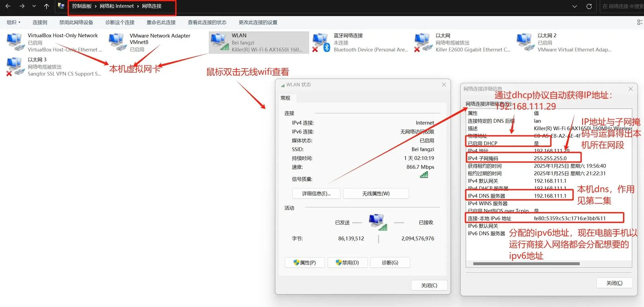The height and width of the screenshot is (307, 644).
Task: Select the Lease Expires time row
Action: (549, 173)
